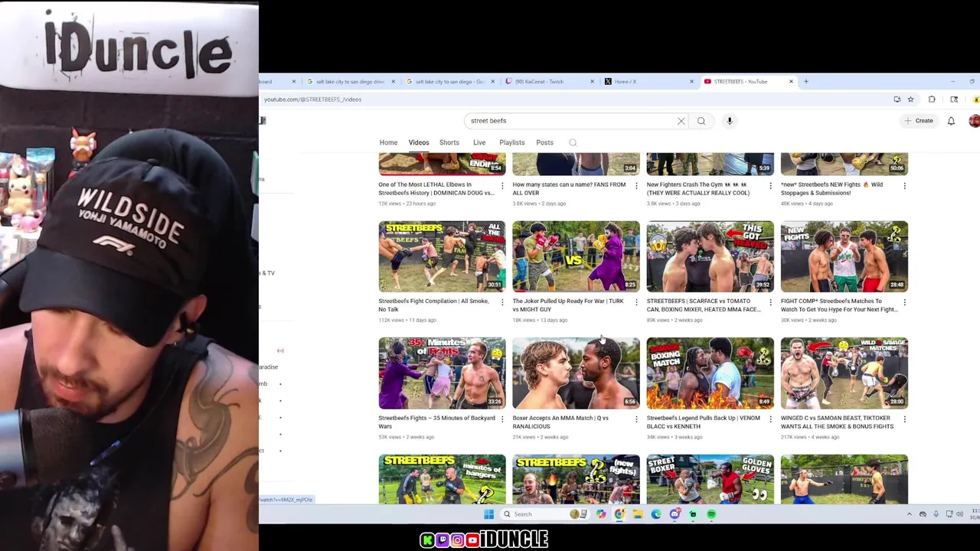Select the channel Videos tab
The height and width of the screenshot is (551, 980).
click(419, 142)
